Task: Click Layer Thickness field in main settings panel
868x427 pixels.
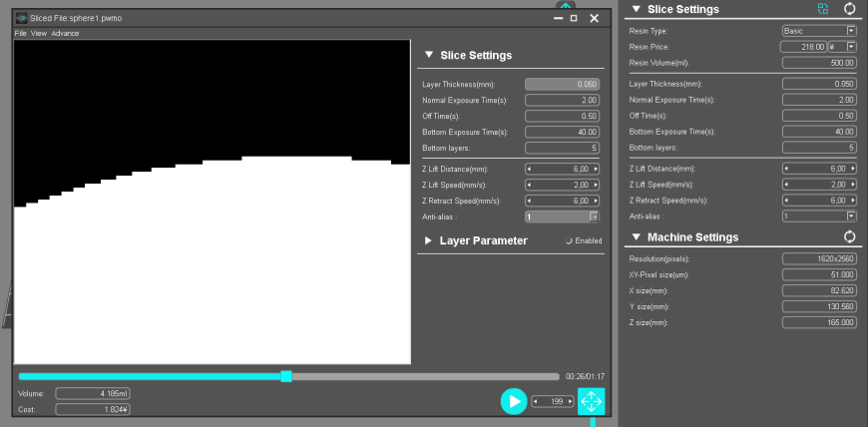Action: 819,84
